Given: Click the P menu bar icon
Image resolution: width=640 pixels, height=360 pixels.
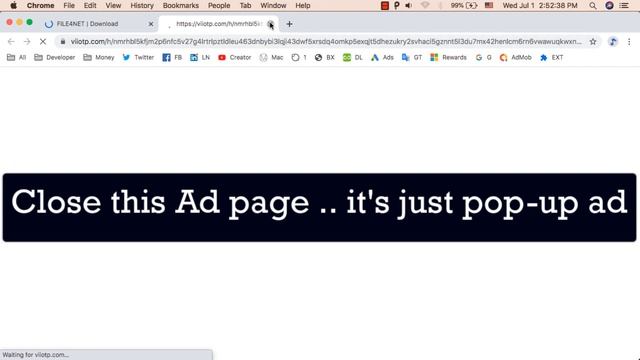Looking at the screenshot, I should 396,6.
